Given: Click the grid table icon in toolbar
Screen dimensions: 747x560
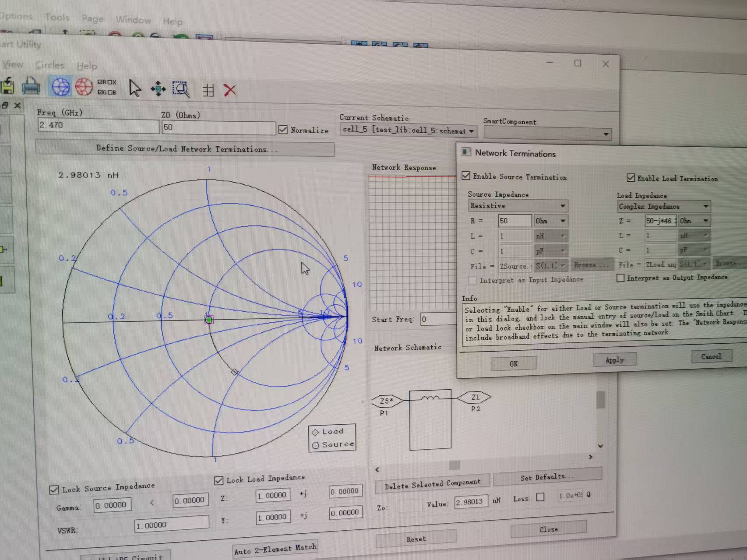Looking at the screenshot, I should click(x=208, y=90).
